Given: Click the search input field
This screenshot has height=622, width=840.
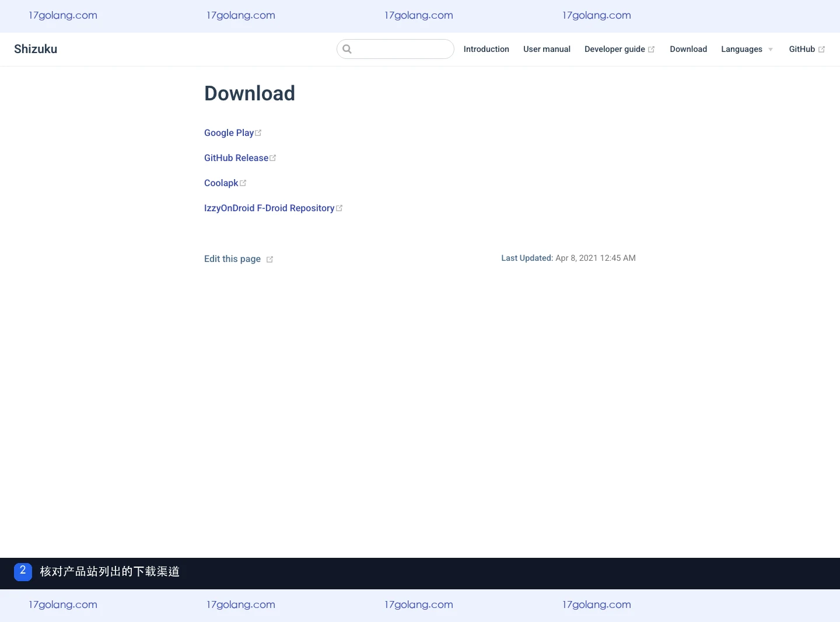Looking at the screenshot, I should point(395,49).
